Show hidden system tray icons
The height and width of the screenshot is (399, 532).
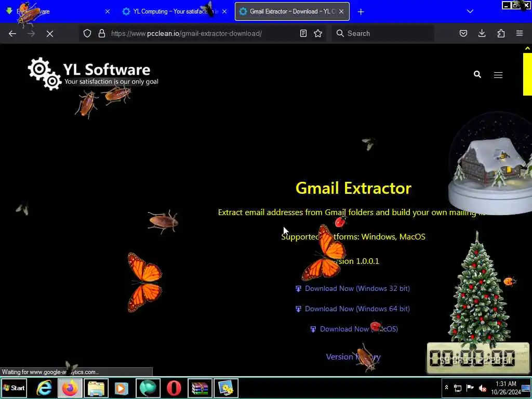pos(446,388)
